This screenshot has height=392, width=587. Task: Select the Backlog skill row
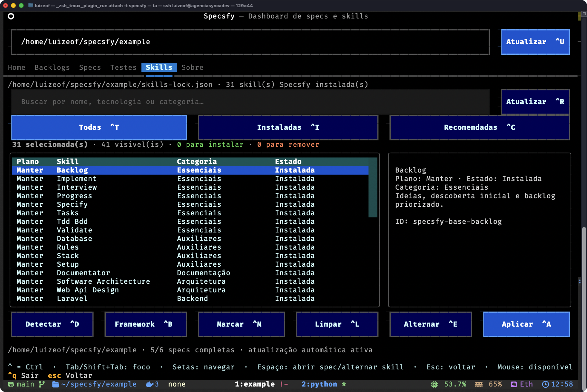pos(190,170)
